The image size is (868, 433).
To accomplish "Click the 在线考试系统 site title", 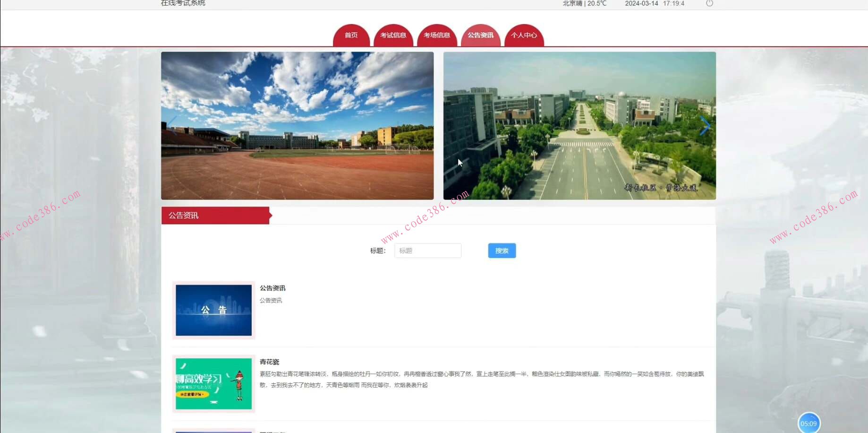I will click(183, 3).
